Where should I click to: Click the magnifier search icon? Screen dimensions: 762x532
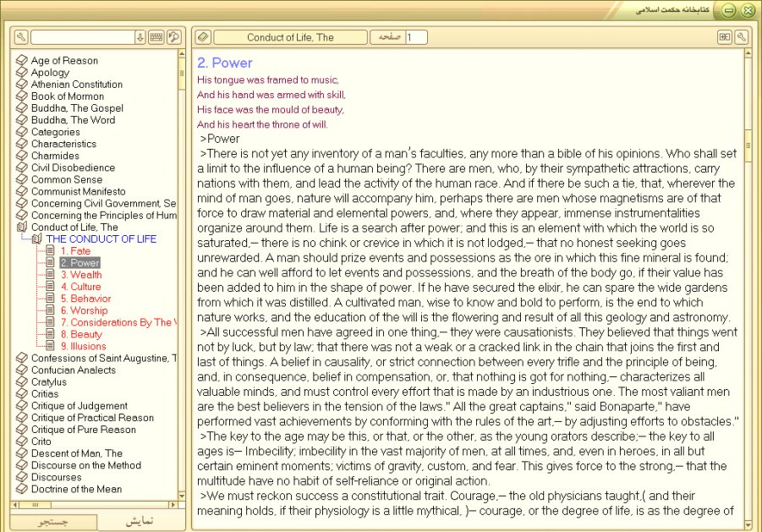click(x=174, y=37)
